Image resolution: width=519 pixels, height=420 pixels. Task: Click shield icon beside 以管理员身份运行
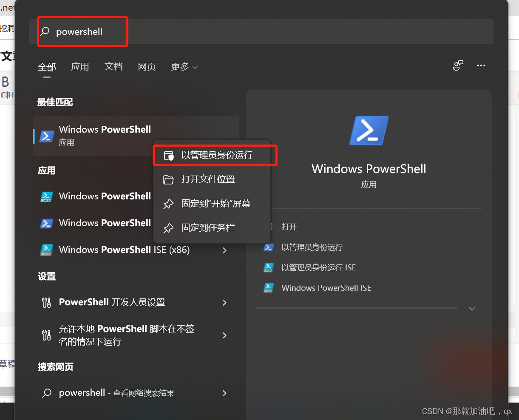(169, 156)
